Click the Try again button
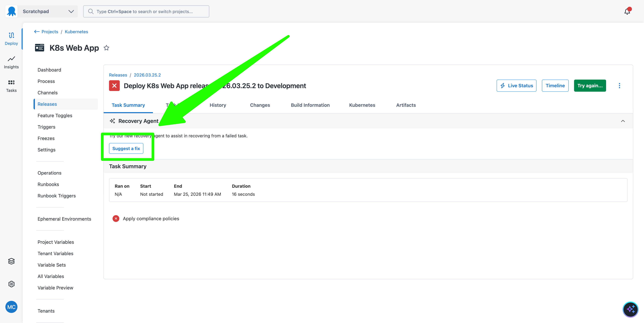This screenshot has height=323, width=644. point(590,86)
